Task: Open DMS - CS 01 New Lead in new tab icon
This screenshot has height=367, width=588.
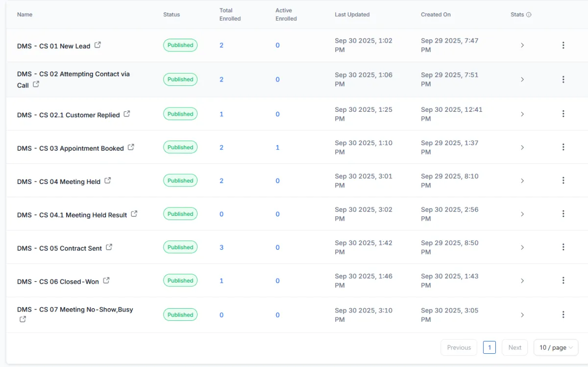Action: [x=98, y=45]
